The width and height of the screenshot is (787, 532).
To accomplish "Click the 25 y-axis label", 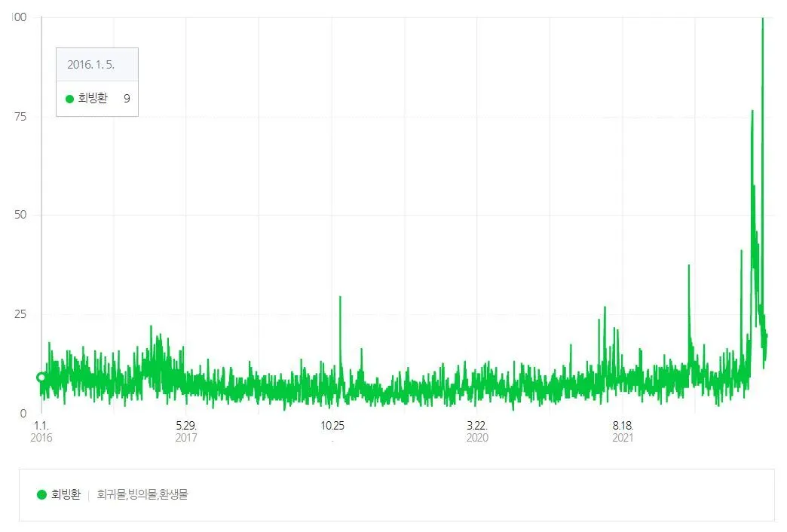I will [20, 314].
